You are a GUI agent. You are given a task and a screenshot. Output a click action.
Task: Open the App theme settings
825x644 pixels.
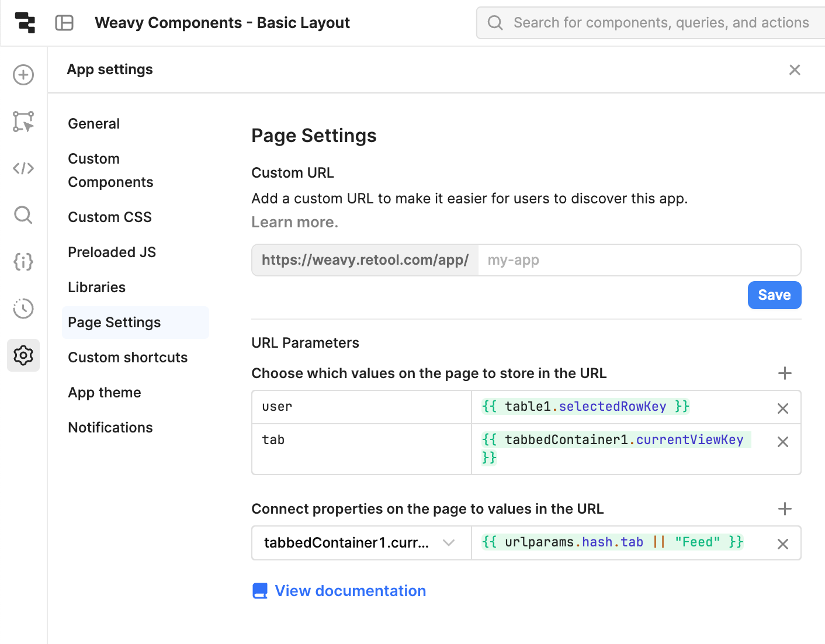[x=105, y=392]
